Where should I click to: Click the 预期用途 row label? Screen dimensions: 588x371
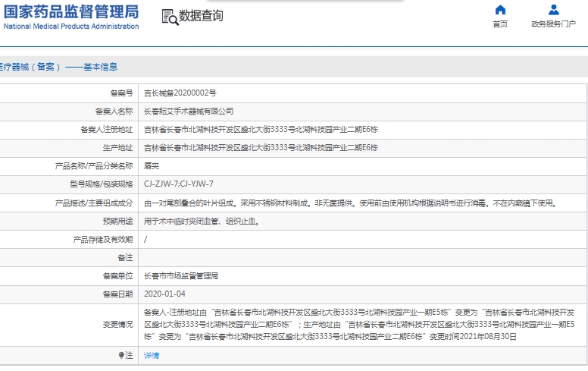117,222
